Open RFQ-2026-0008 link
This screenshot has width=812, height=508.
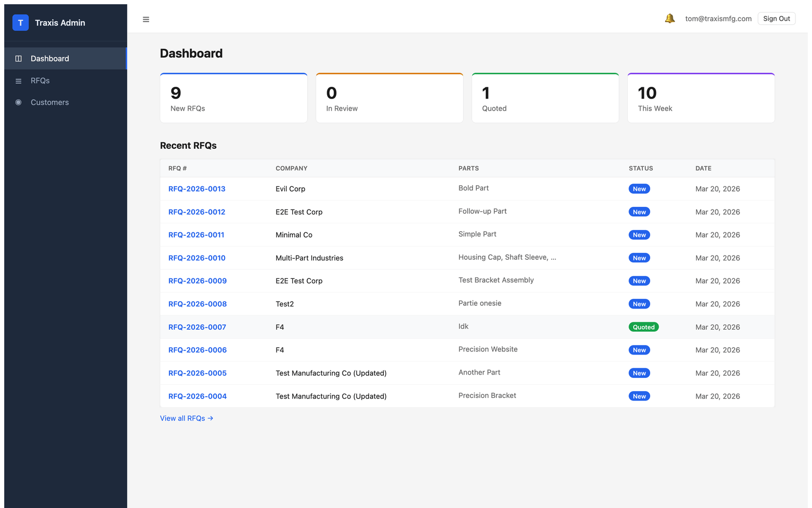[x=197, y=304]
